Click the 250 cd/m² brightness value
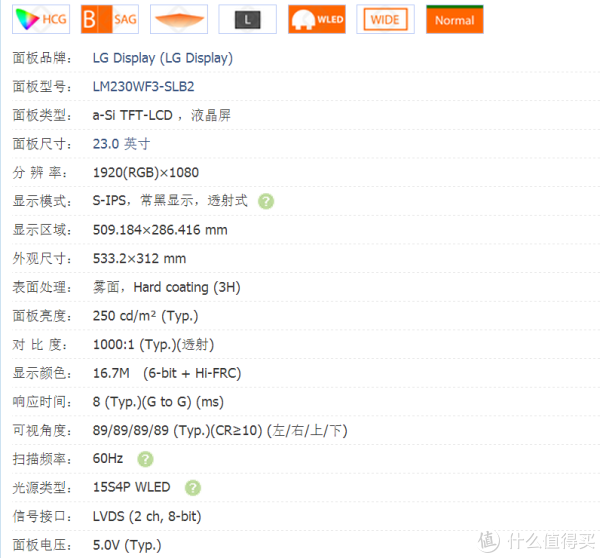 (145, 316)
